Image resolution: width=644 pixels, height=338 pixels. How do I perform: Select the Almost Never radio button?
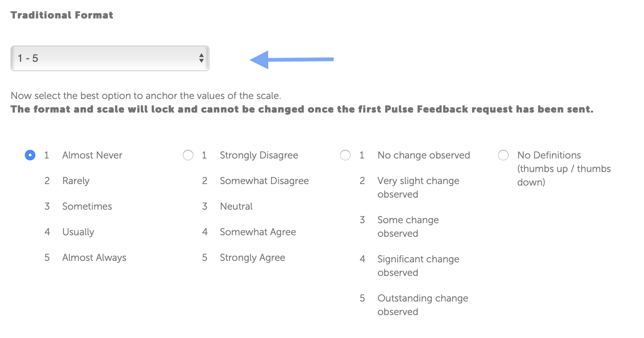[x=30, y=155]
